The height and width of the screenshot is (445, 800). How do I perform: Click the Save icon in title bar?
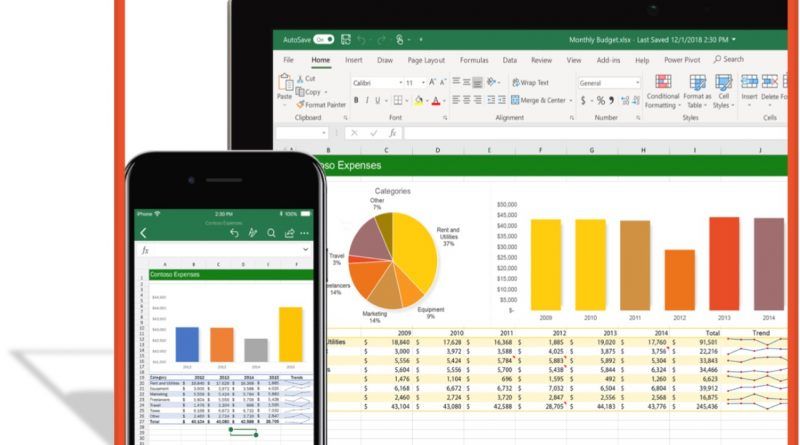346,39
